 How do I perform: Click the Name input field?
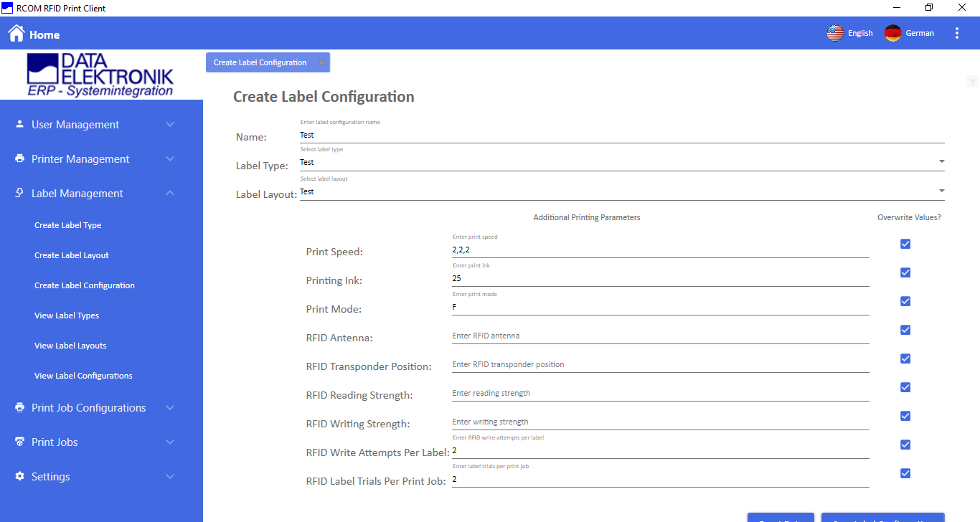pos(622,135)
